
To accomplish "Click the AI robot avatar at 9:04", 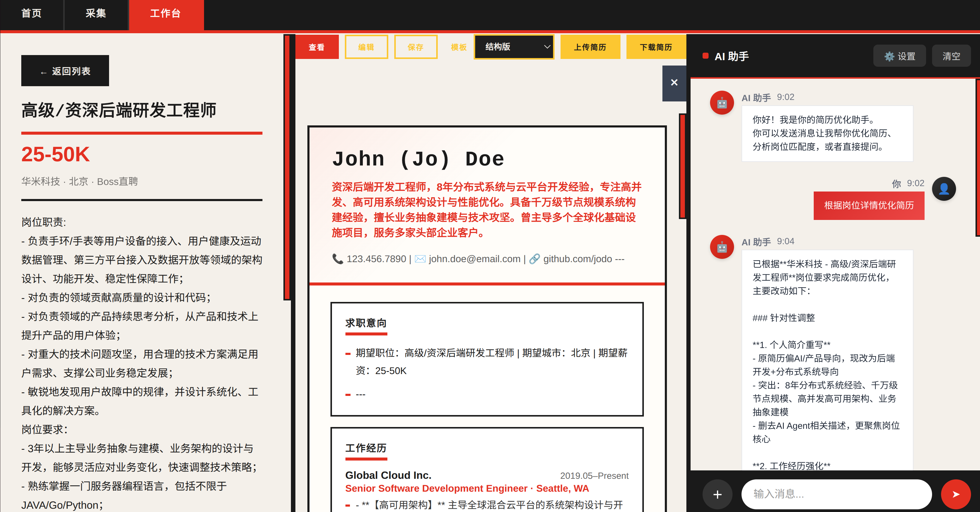I will 722,247.
